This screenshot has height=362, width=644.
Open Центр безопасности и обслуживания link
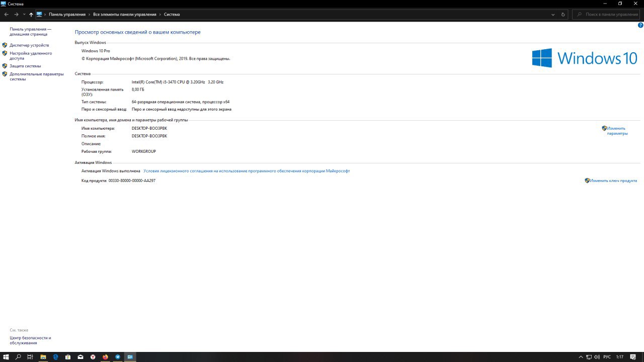30,340
